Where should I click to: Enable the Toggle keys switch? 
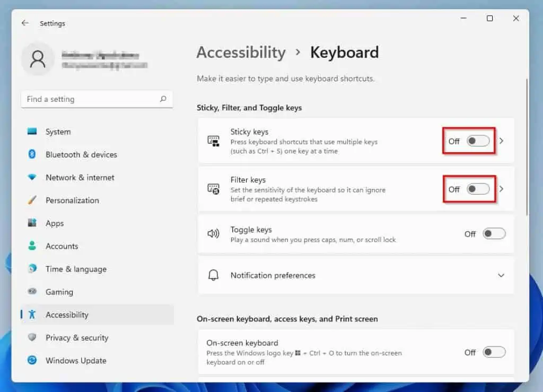click(494, 234)
